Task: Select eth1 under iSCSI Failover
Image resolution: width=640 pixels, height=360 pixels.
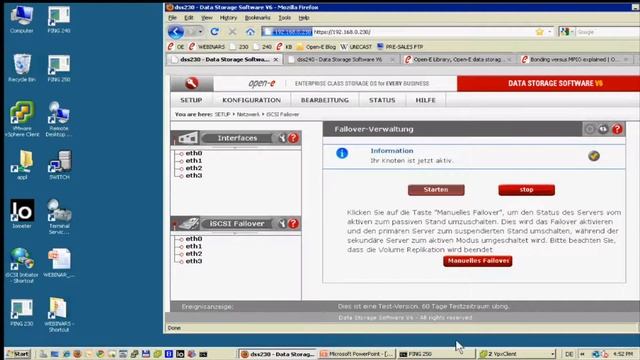Action: click(194, 247)
